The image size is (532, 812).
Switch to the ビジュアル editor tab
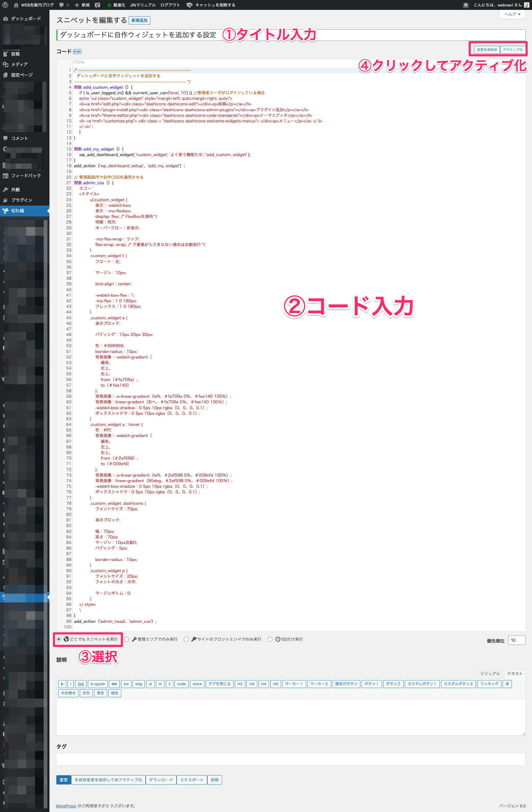pos(490,674)
